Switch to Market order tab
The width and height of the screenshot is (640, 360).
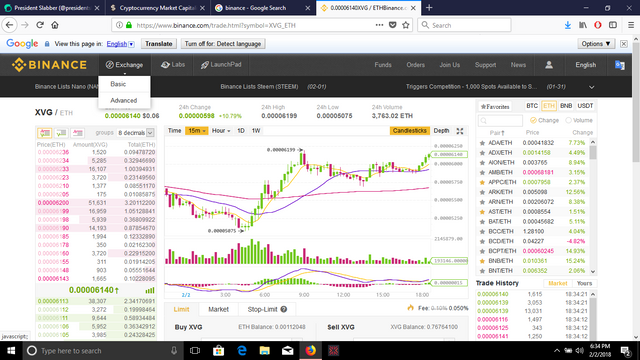(218, 309)
